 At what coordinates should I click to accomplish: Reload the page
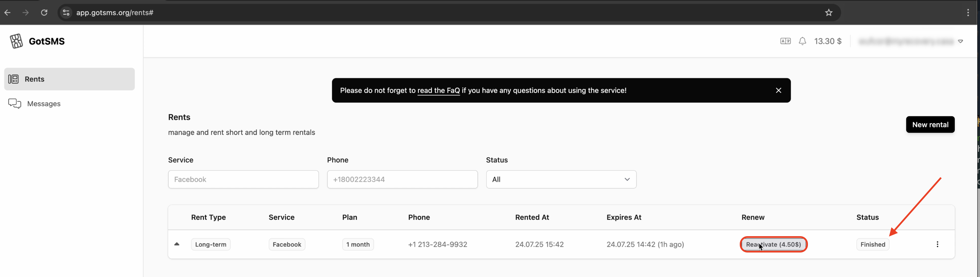(x=44, y=13)
